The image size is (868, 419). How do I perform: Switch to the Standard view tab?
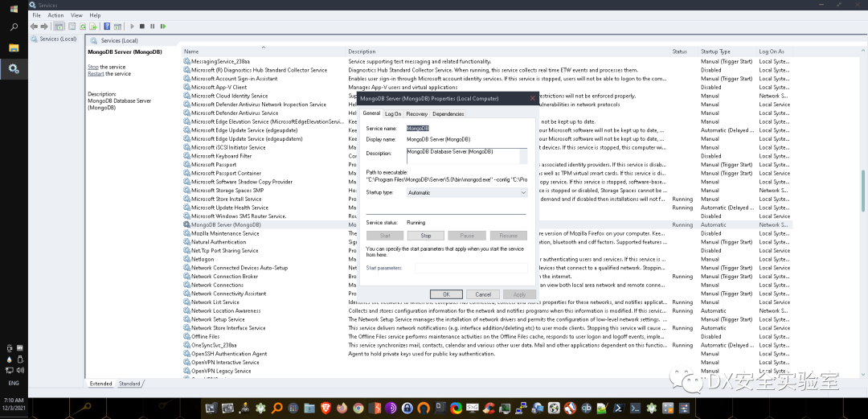129,384
